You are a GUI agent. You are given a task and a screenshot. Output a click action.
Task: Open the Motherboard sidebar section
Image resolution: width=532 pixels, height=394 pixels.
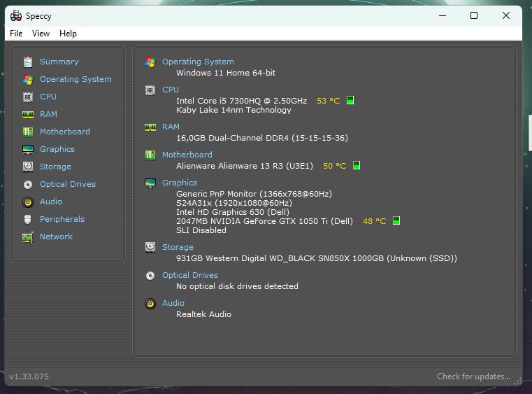(x=65, y=132)
